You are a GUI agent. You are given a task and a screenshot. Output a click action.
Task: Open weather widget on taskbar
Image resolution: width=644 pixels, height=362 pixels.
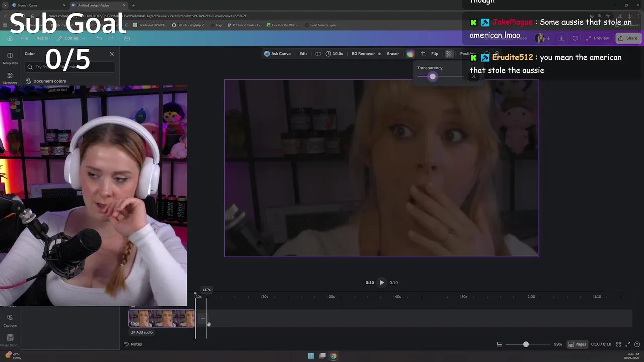point(13,355)
